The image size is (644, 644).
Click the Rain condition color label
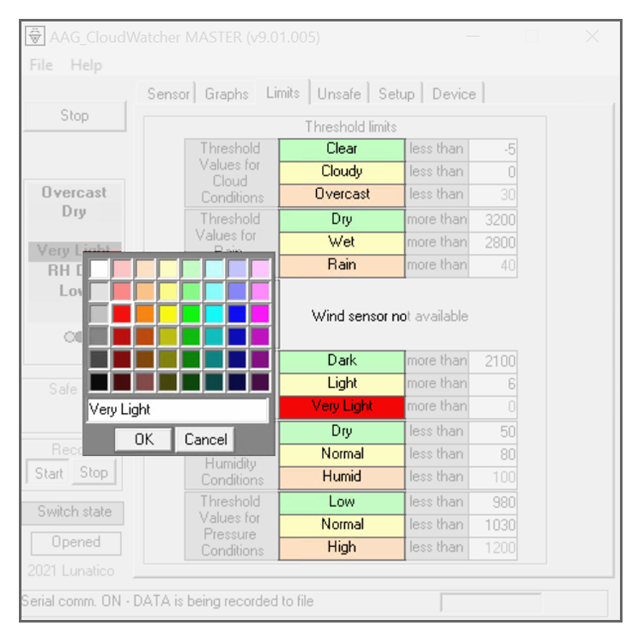pos(342,265)
